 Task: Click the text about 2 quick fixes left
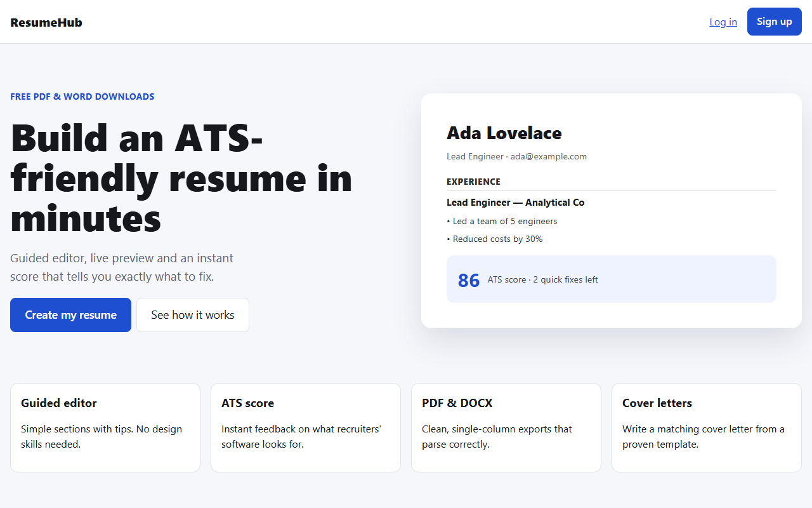pos(542,279)
